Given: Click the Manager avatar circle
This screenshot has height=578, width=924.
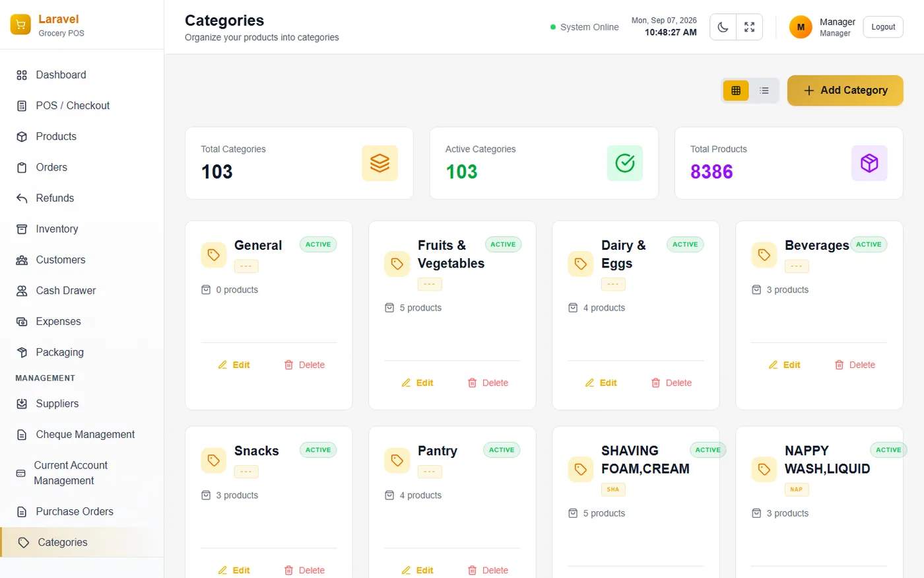Looking at the screenshot, I should (801, 27).
